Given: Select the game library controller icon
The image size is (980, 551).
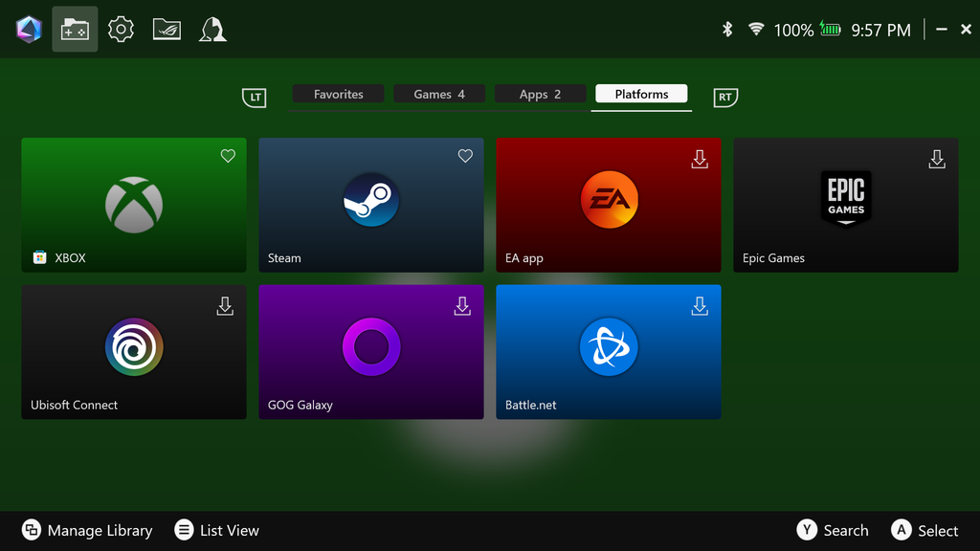Looking at the screenshot, I should click(x=75, y=30).
